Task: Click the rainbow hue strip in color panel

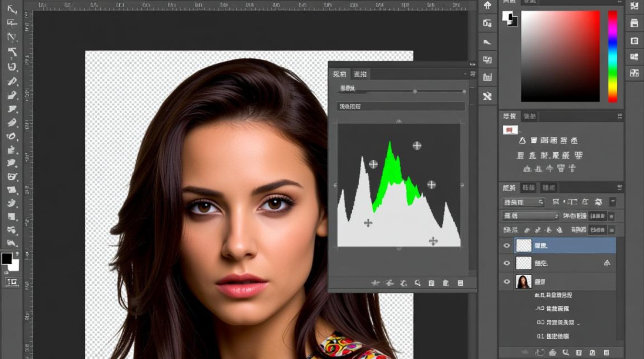Action: [612, 56]
